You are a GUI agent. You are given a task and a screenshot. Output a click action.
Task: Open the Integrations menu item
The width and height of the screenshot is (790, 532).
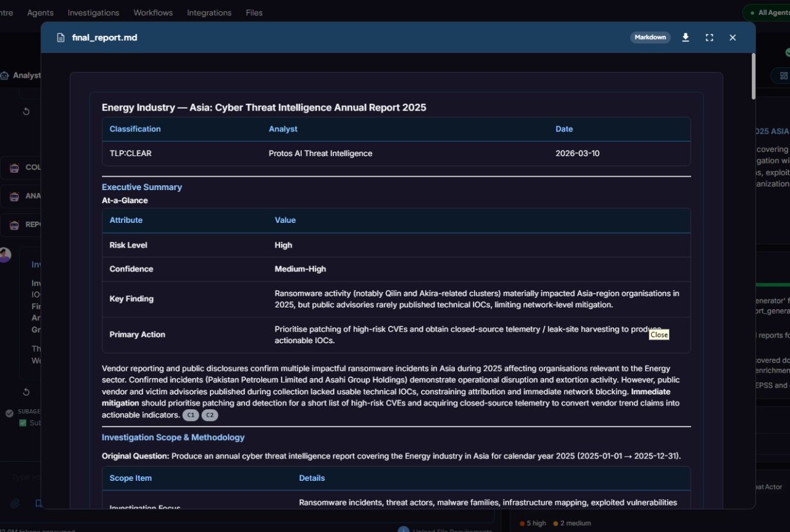(209, 12)
